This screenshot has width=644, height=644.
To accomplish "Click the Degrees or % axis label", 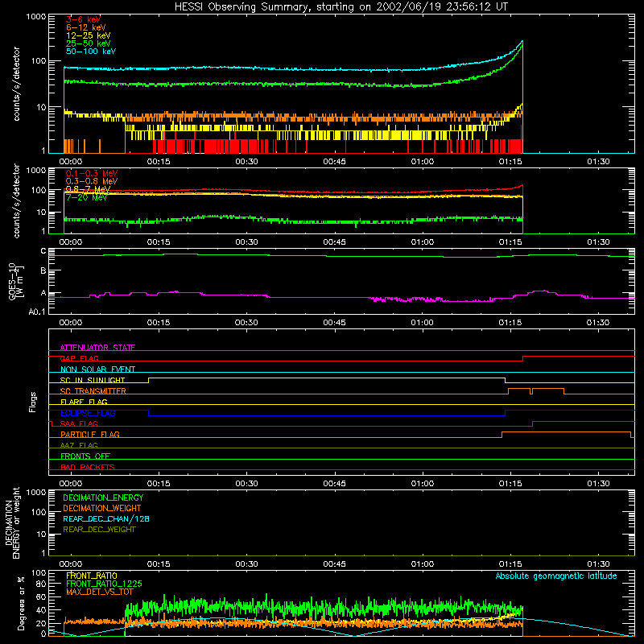I will pyautogui.click(x=21, y=603).
